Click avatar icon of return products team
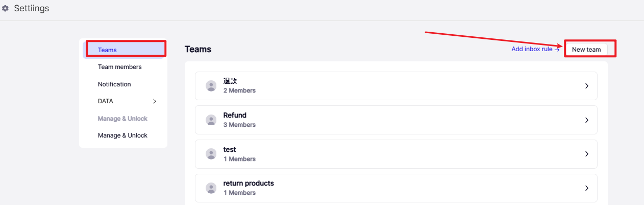The image size is (644, 205). pyautogui.click(x=211, y=188)
